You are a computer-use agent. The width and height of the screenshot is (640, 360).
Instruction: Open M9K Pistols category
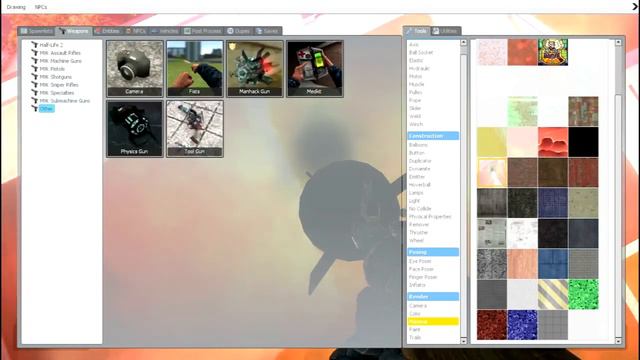[x=52, y=69]
